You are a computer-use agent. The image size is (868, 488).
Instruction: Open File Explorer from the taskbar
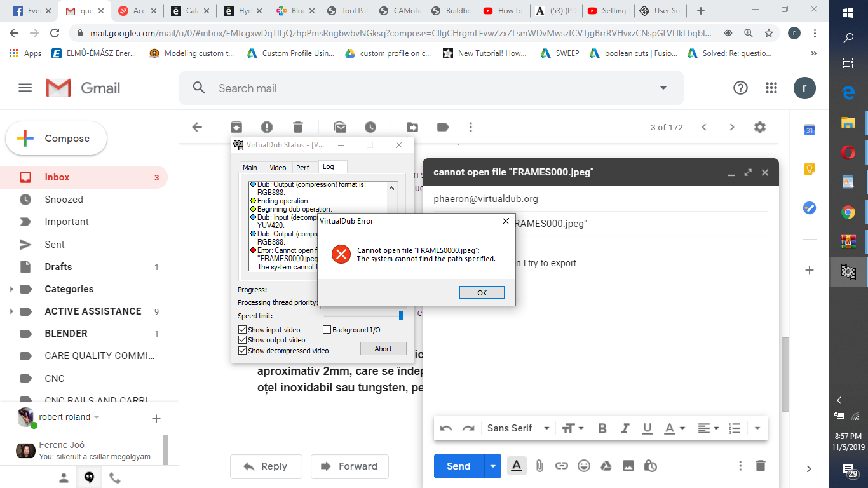848,123
